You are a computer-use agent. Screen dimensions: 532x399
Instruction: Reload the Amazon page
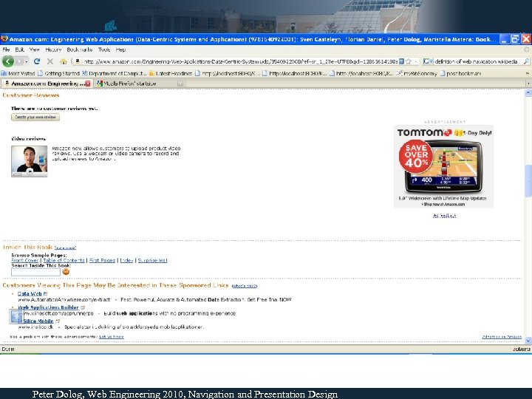click(x=37, y=61)
